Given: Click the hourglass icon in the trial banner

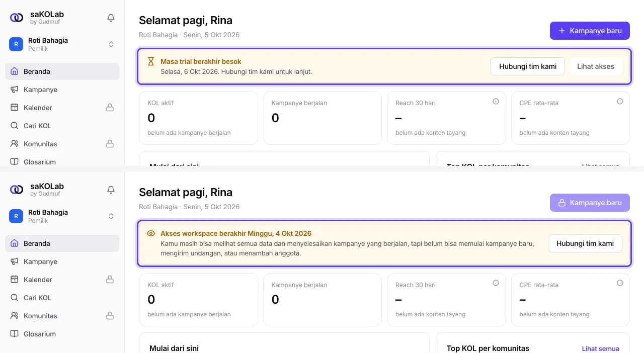Looking at the screenshot, I should [x=151, y=61].
